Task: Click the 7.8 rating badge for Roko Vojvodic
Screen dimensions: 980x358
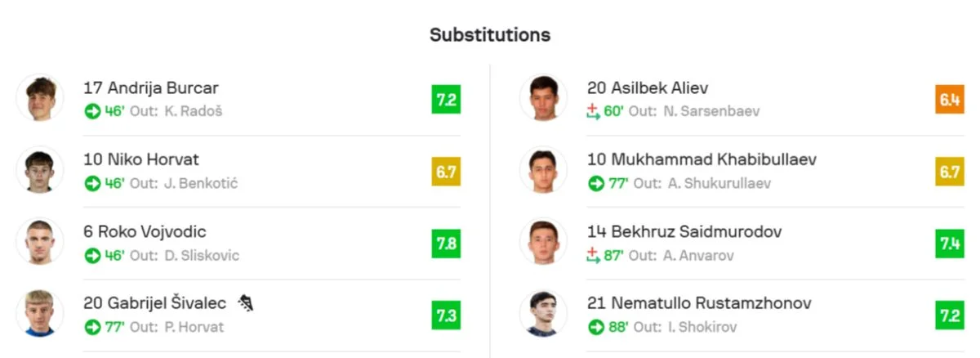Action: tap(446, 244)
